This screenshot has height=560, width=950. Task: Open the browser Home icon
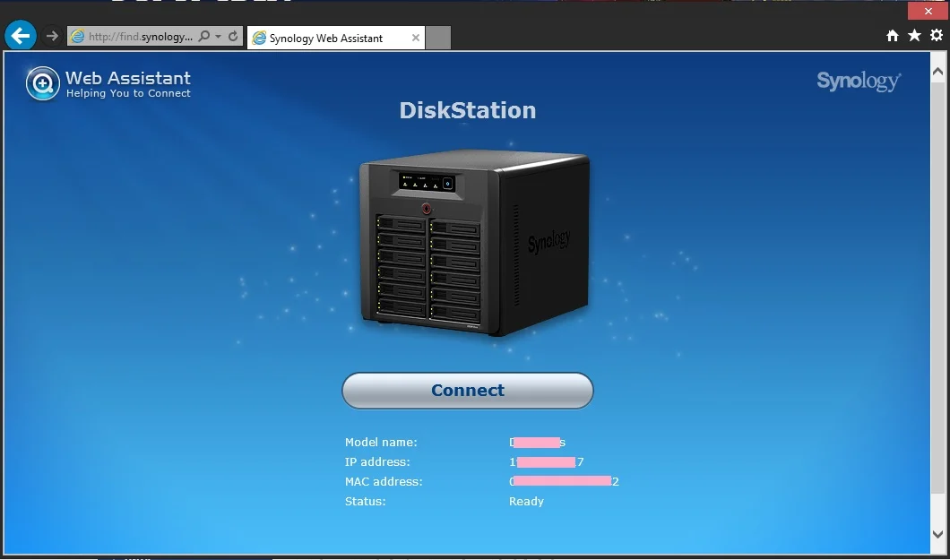(893, 36)
